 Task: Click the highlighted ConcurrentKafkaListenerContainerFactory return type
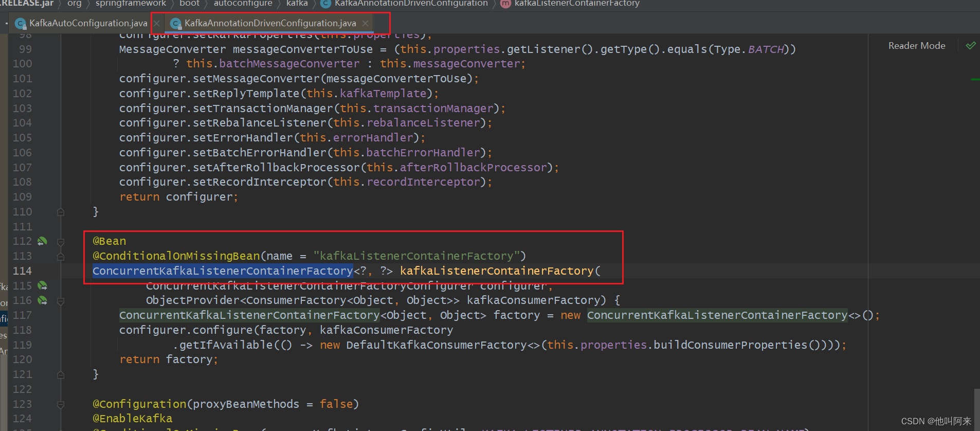223,271
